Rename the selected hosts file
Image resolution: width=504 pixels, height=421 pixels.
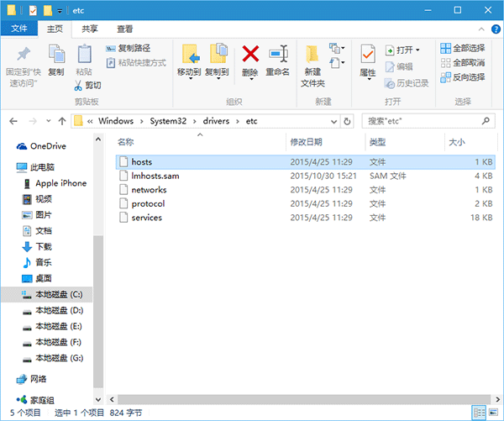pyautogui.click(x=277, y=61)
